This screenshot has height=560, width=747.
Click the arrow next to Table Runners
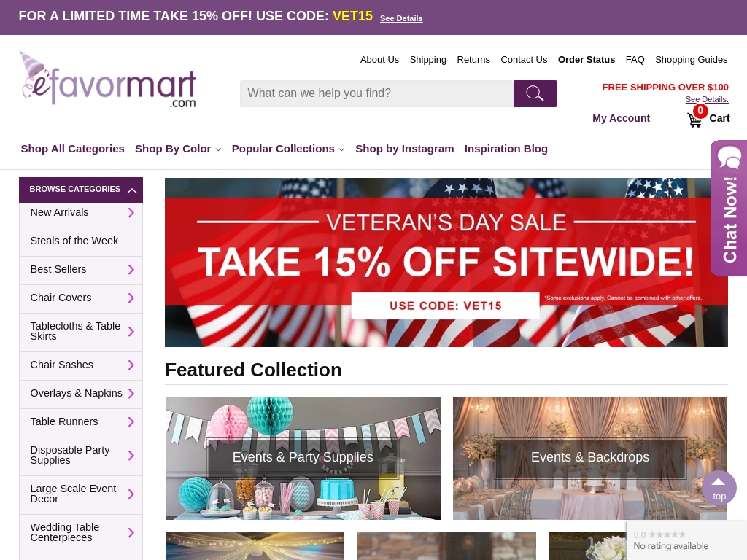click(131, 422)
